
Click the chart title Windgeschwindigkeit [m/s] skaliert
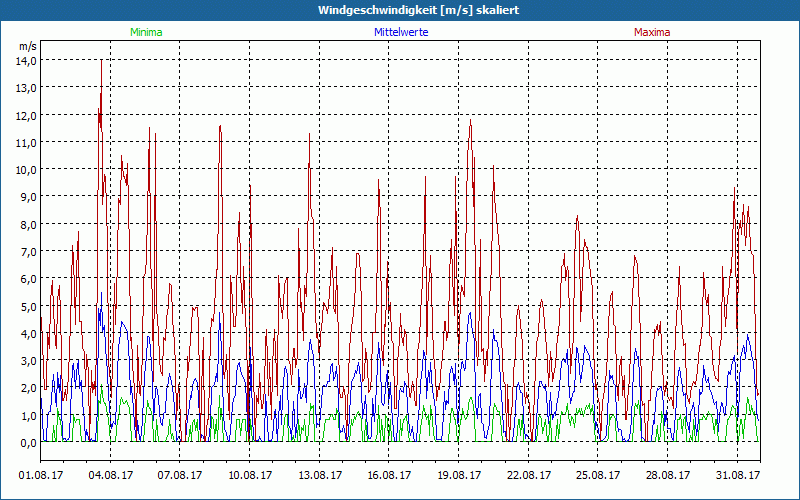pos(418,10)
